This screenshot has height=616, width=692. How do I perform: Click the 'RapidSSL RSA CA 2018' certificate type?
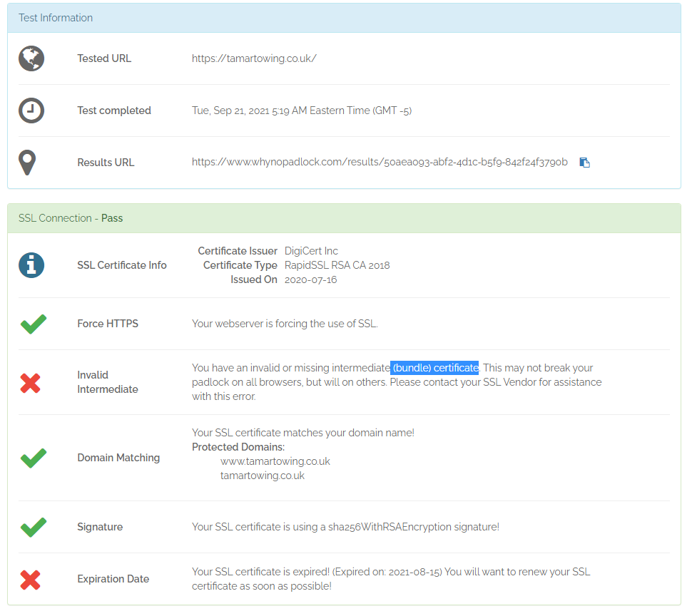[x=337, y=265]
